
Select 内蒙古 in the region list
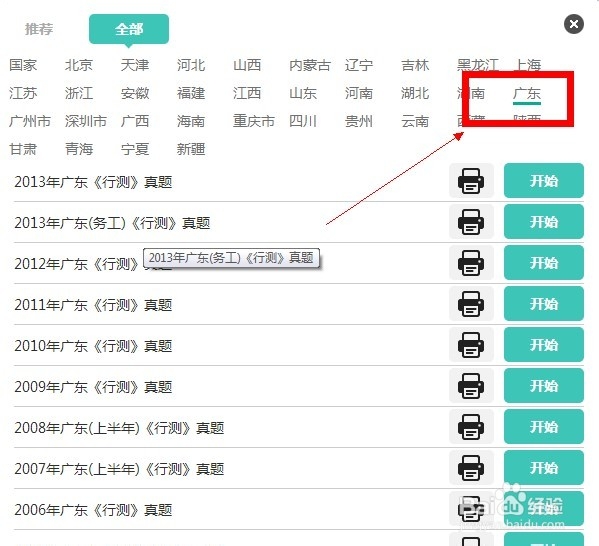pos(310,65)
